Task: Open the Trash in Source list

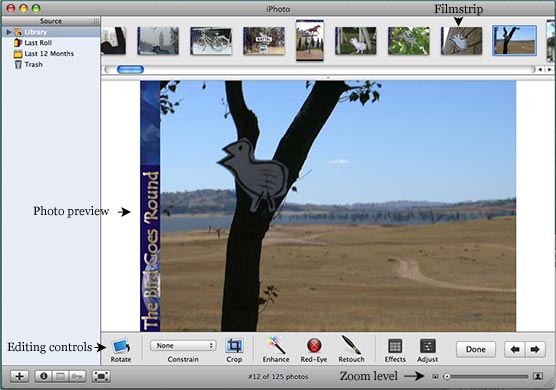Action: click(51, 65)
